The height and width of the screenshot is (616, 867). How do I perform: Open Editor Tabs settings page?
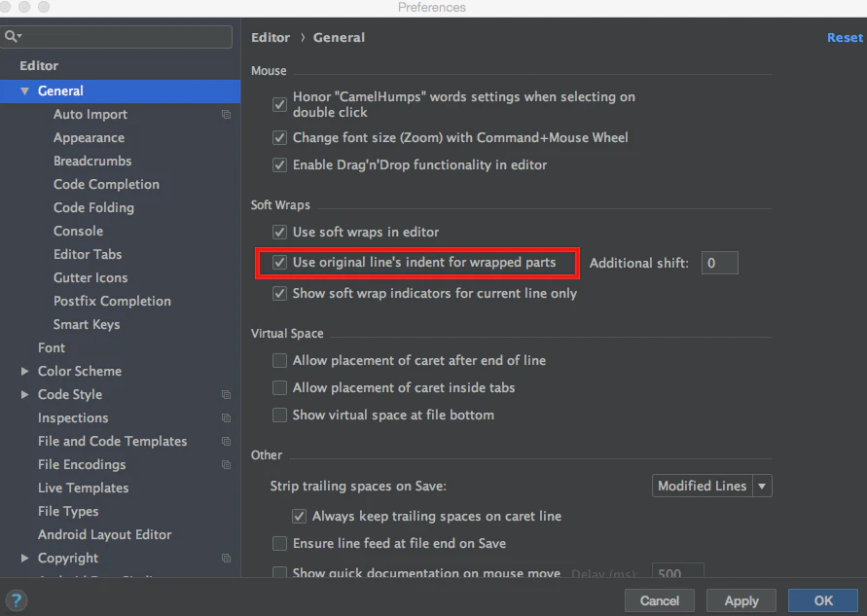click(x=88, y=254)
